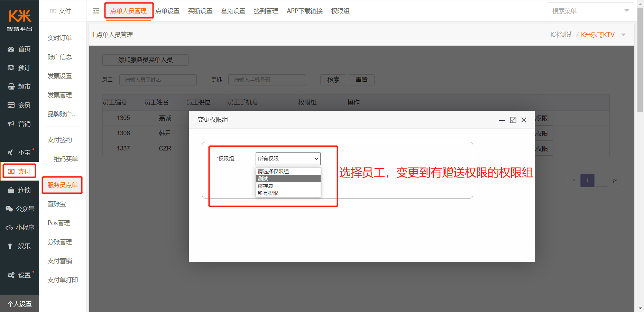Click employee name CZR cell
644x312 pixels.
coord(165,148)
